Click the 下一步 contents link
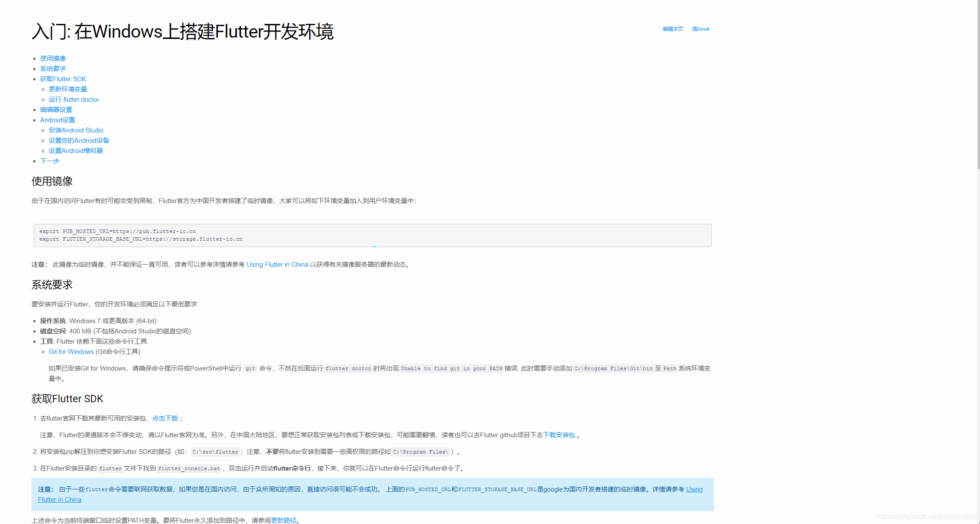 [50, 161]
